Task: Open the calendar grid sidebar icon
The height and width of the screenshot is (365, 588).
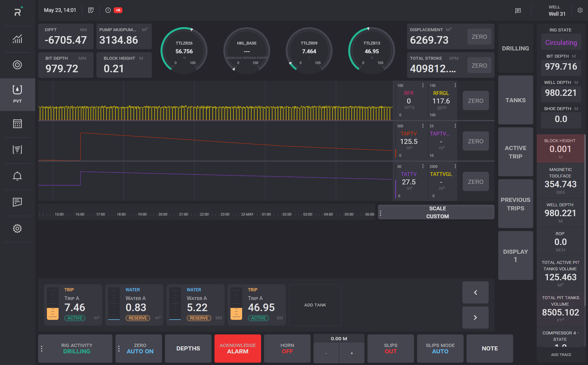Action: 17,124
